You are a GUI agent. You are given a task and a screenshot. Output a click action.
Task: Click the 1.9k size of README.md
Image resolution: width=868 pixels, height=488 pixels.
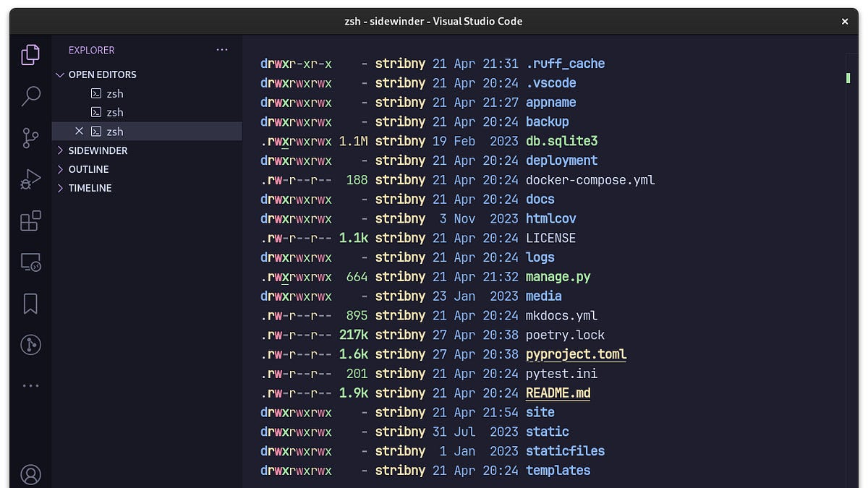(353, 393)
